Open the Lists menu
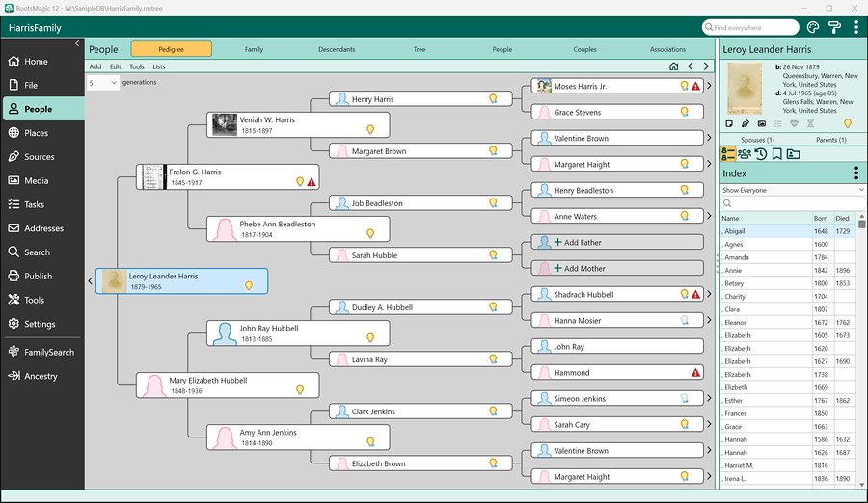This screenshot has height=503, width=868. pos(159,66)
